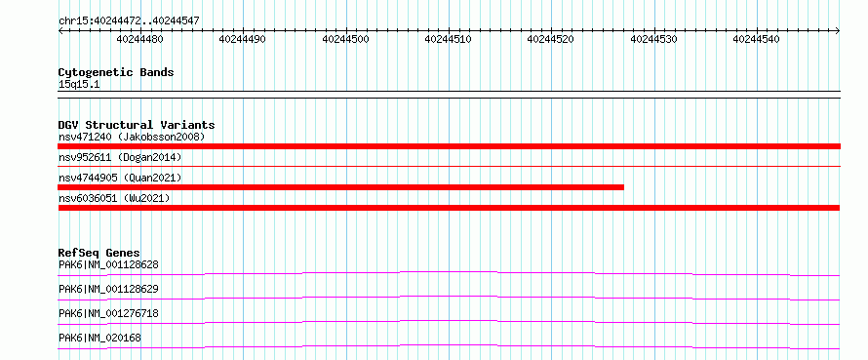Open transcript PAK6|NM_001128629
Image resolution: width=868 pixels, height=360 pixels.
[x=108, y=289]
